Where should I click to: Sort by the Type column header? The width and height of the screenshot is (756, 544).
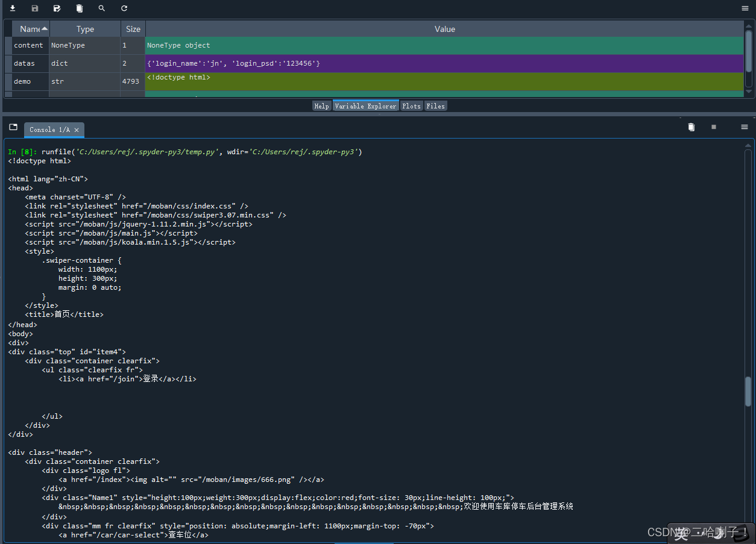click(85, 29)
